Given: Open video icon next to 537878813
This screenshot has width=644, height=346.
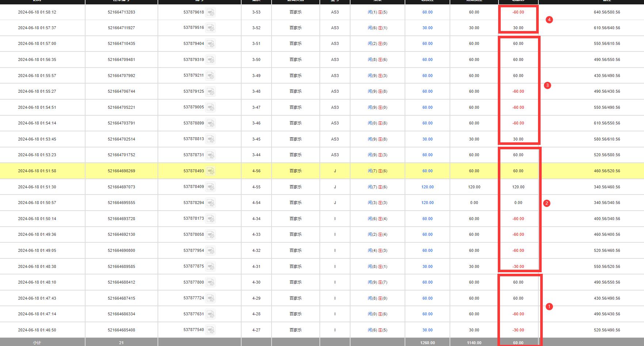Looking at the screenshot, I should pyautogui.click(x=211, y=139).
